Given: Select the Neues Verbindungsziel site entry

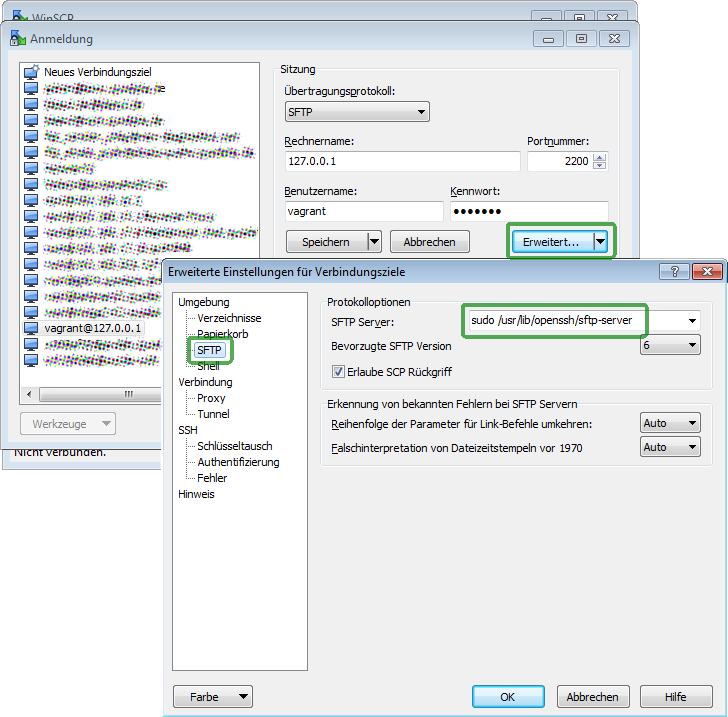Looking at the screenshot, I should [98, 72].
